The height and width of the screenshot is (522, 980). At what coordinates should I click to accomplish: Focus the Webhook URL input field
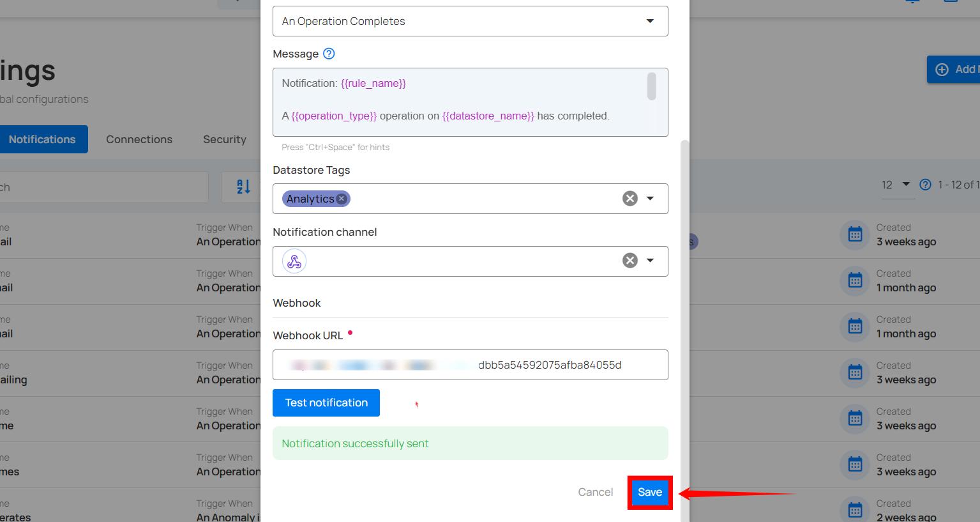[471, 365]
